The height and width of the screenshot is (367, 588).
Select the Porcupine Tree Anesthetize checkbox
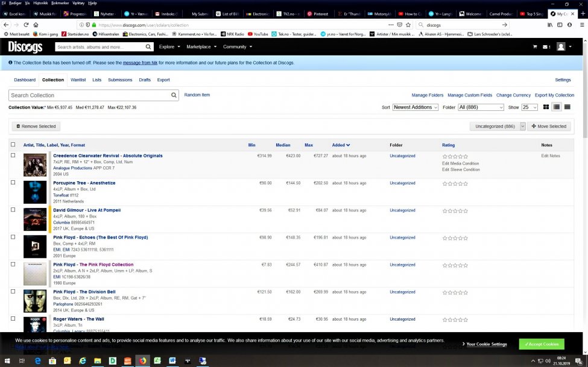pos(13,183)
